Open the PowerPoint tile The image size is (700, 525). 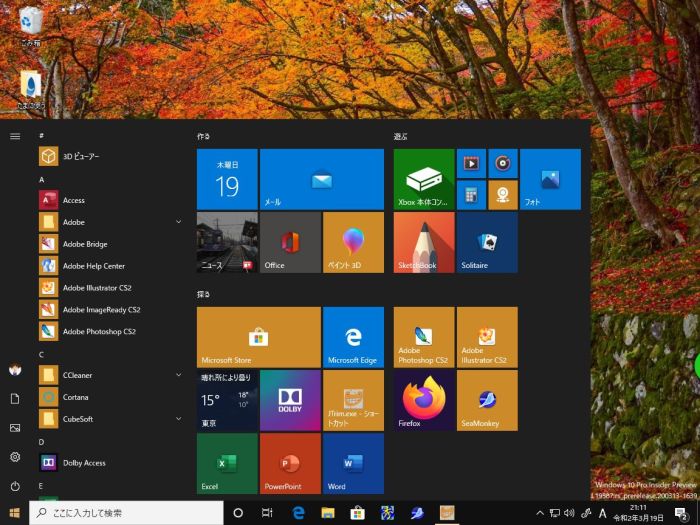click(x=290, y=463)
